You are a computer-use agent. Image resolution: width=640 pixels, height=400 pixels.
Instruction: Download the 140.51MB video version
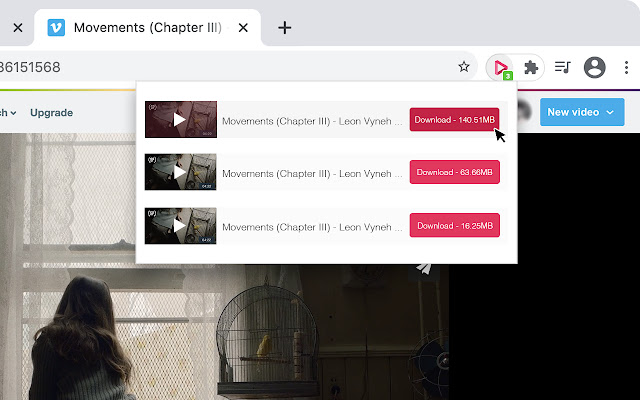[x=454, y=120]
